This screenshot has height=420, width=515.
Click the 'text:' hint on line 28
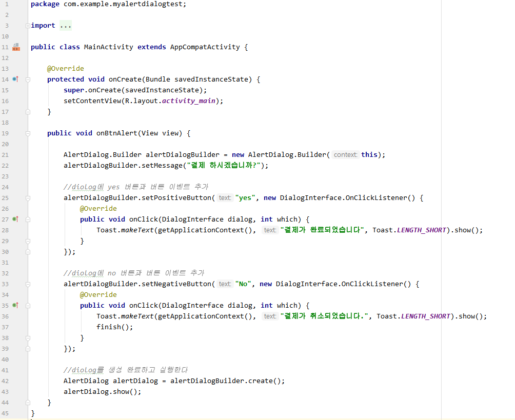pyautogui.click(x=270, y=230)
